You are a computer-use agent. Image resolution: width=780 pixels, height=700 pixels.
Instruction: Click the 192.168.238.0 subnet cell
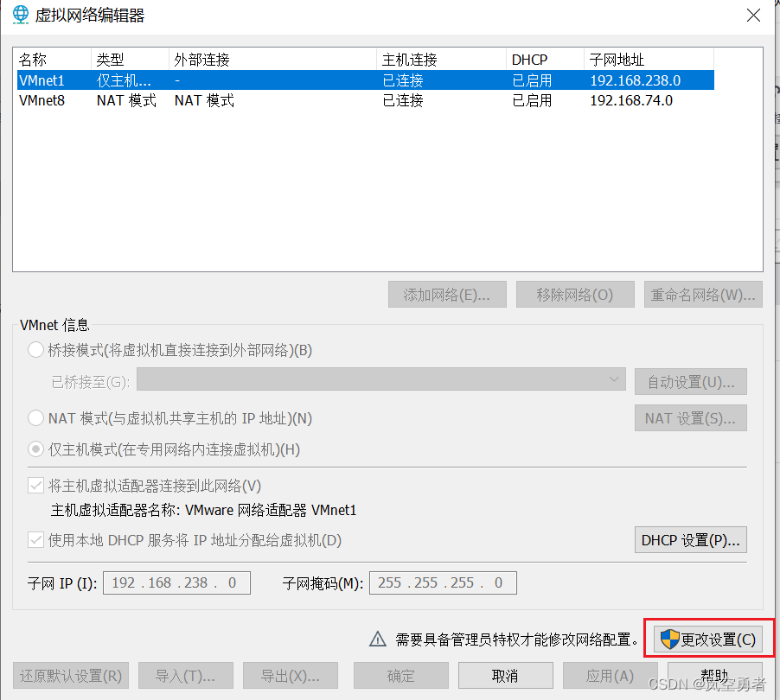click(x=636, y=80)
